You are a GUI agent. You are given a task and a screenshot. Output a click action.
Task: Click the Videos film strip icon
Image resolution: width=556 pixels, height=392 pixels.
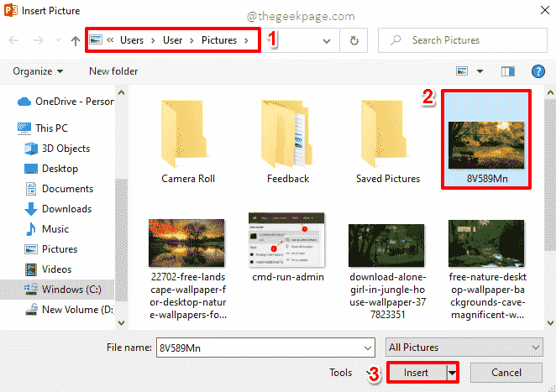(x=31, y=269)
